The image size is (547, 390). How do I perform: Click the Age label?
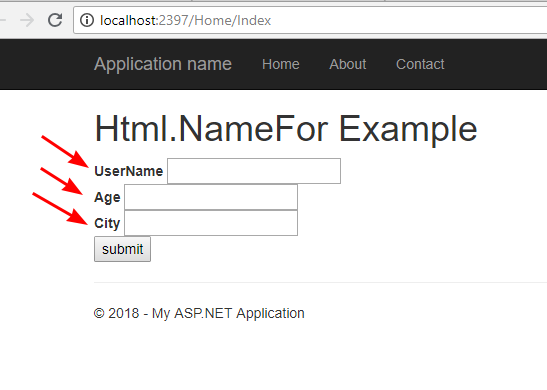coord(107,197)
